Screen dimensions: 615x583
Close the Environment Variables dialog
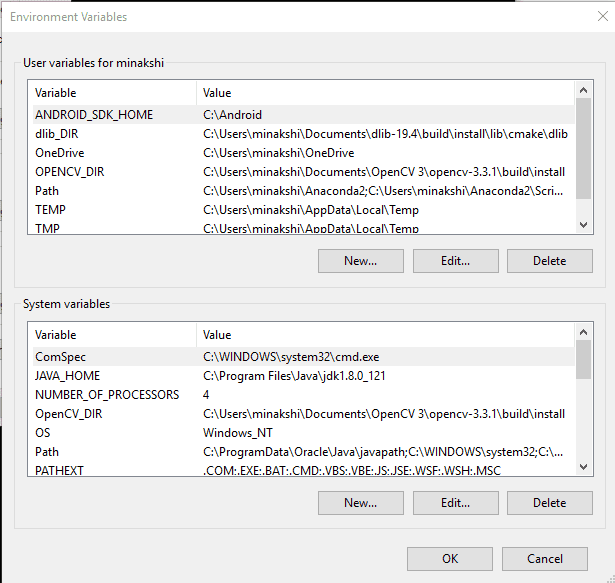pos(602,16)
